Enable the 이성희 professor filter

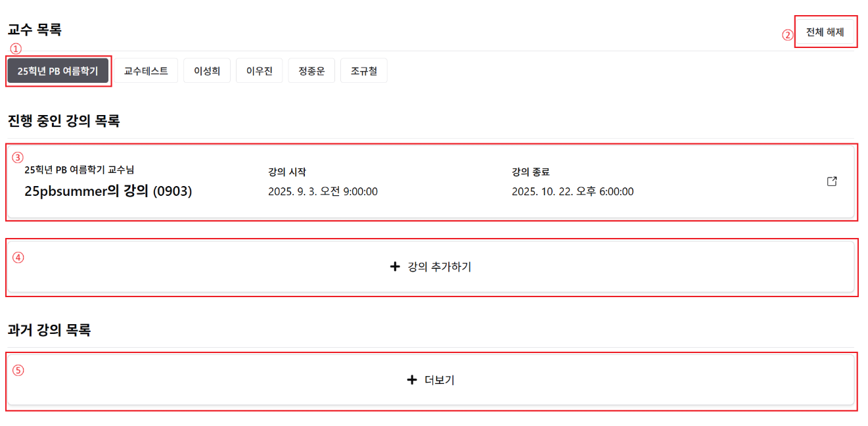tap(207, 70)
